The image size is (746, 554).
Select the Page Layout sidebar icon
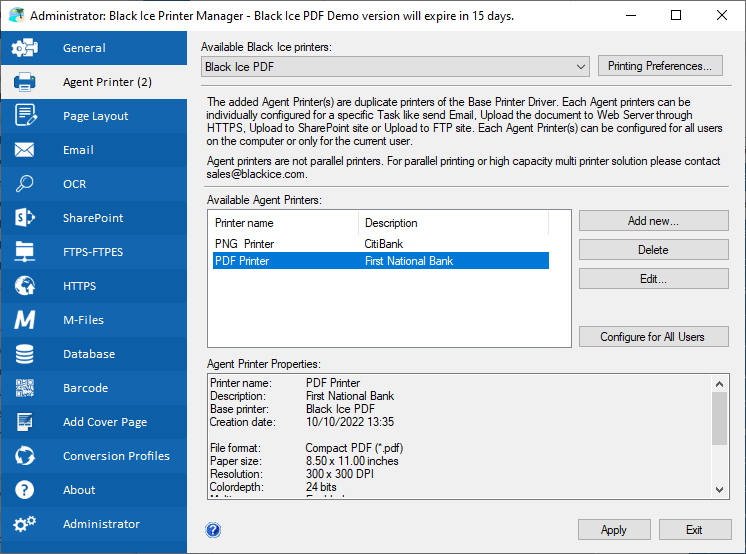coord(25,116)
